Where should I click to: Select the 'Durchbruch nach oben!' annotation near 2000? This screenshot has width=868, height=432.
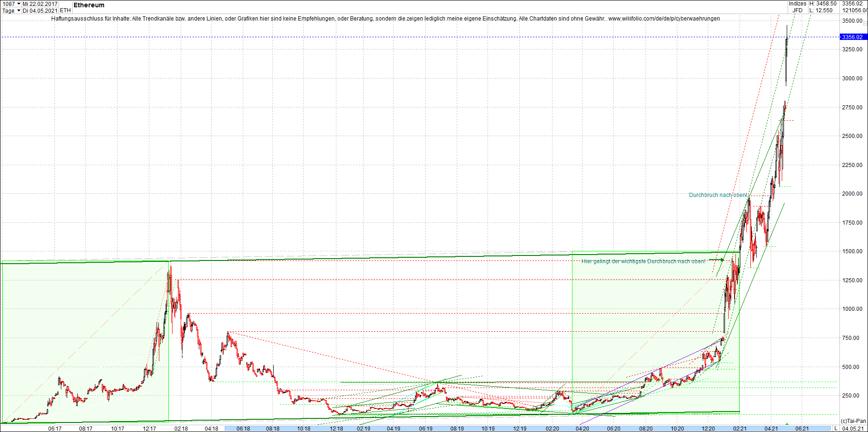coord(718,195)
